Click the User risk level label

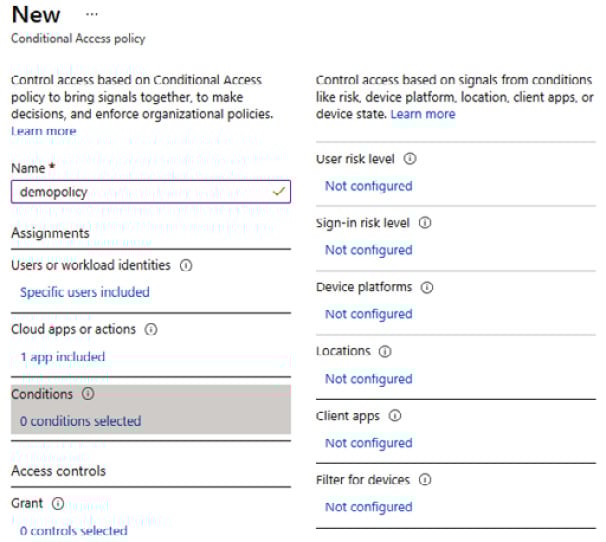355,159
